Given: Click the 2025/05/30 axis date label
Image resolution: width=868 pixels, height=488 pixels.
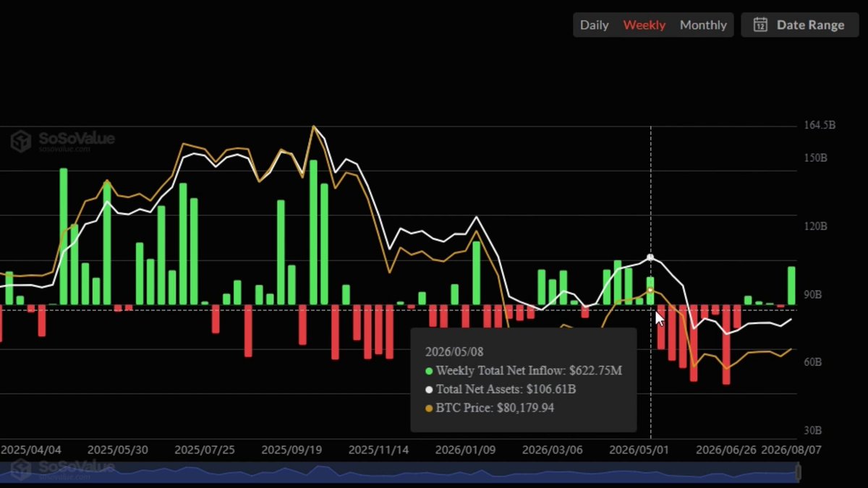Looking at the screenshot, I should click(x=118, y=449).
